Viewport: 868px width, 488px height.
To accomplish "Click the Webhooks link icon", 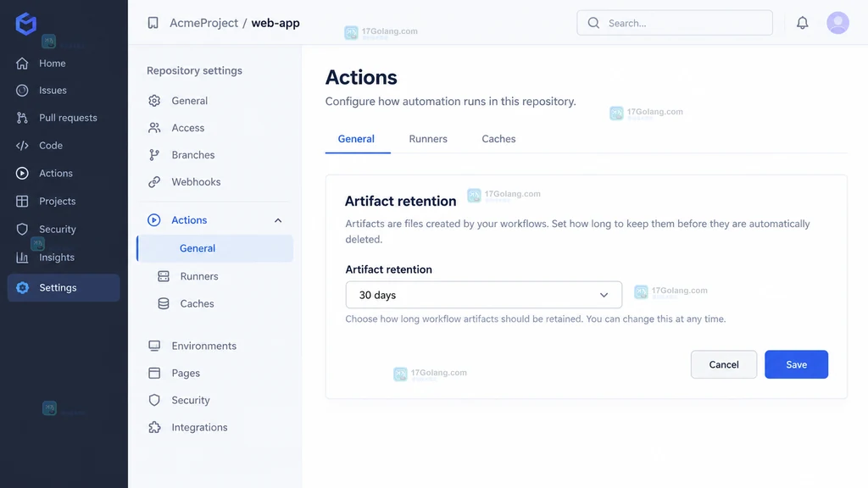I will [154, 182].
